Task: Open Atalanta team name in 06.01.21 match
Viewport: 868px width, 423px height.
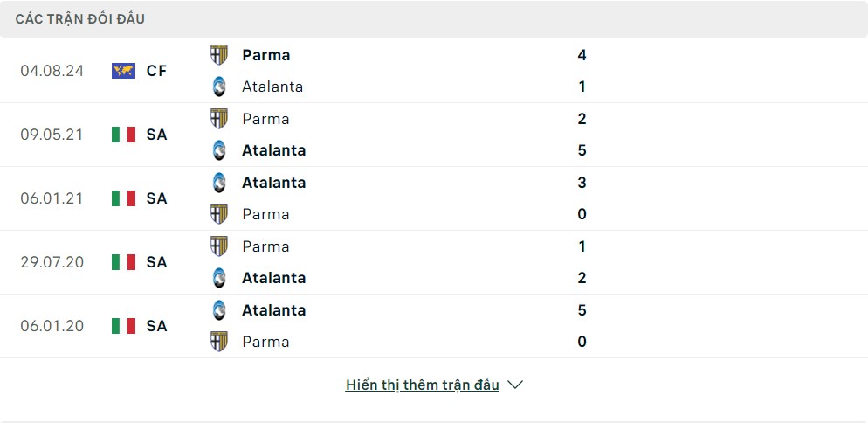Action: click(x=273, y=183)
